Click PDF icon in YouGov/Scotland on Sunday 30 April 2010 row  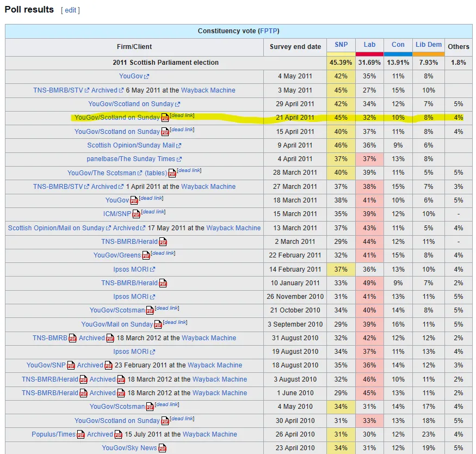[165, 421]
